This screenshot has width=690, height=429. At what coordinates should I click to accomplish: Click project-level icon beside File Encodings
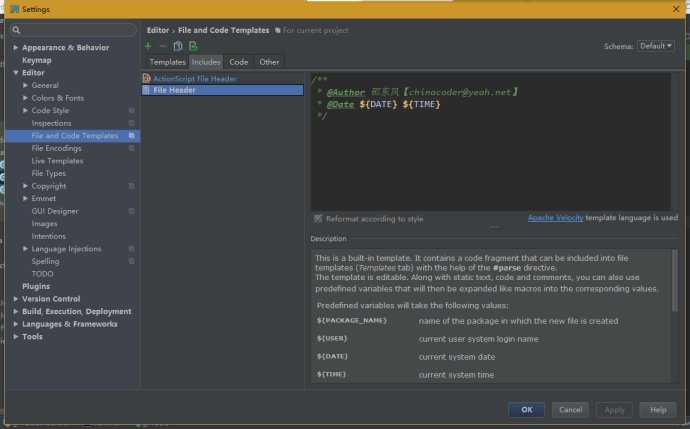pyautogui.click(x=132, y=148)
